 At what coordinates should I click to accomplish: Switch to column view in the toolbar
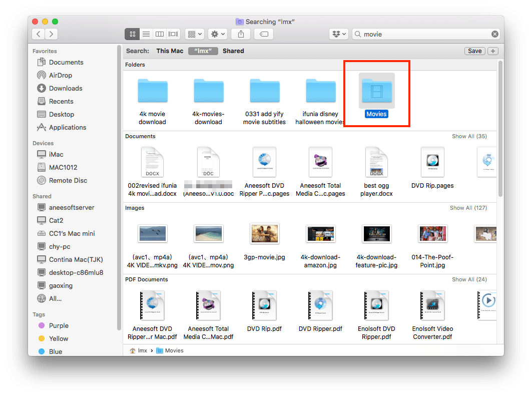[159, 34]
